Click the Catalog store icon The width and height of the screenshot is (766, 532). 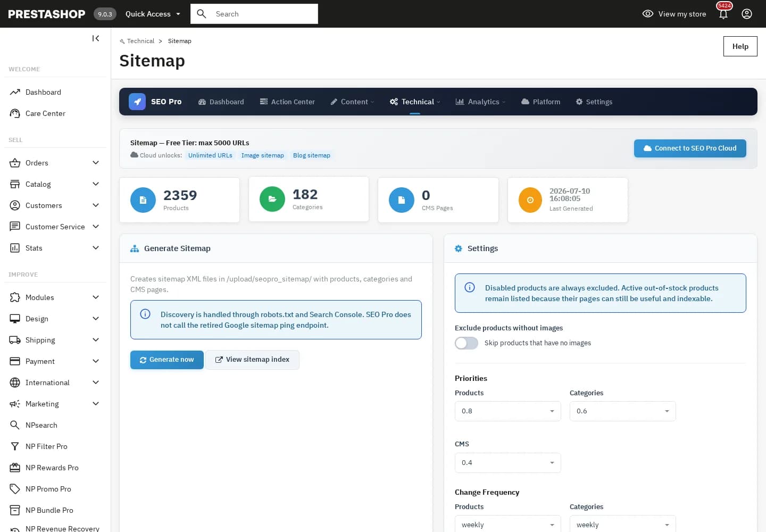point(15,184)
